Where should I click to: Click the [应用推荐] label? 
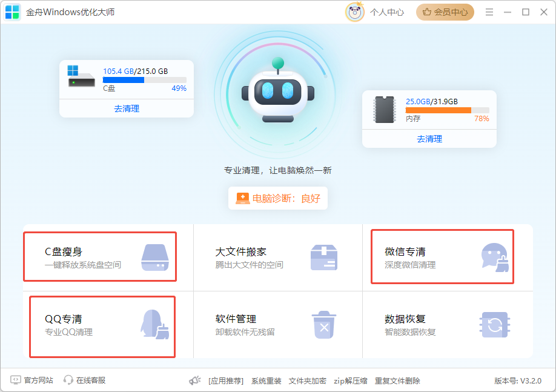click(x=226, y=381)
